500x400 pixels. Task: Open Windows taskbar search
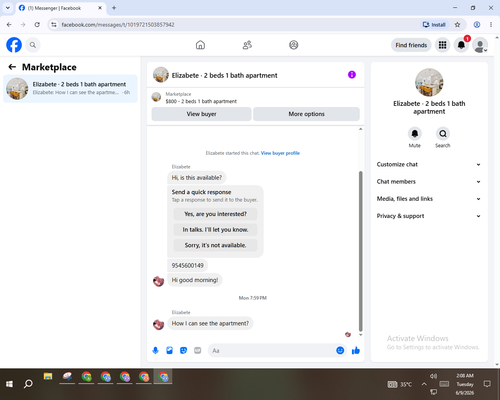pos(28,384)
